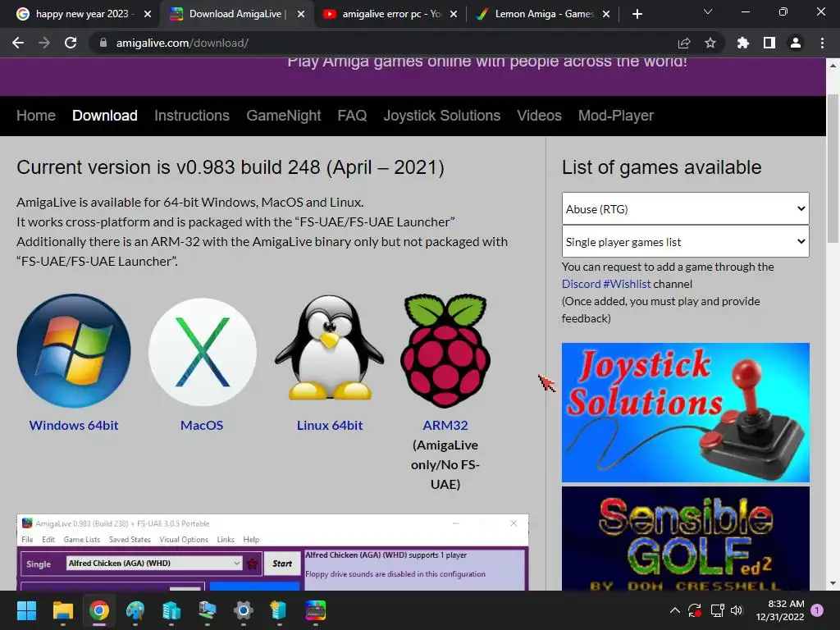Open the Joystick Solutions nav item
The height and width of the screenshot is (630, 840).
pyautogui.click(x=442, y=116)
